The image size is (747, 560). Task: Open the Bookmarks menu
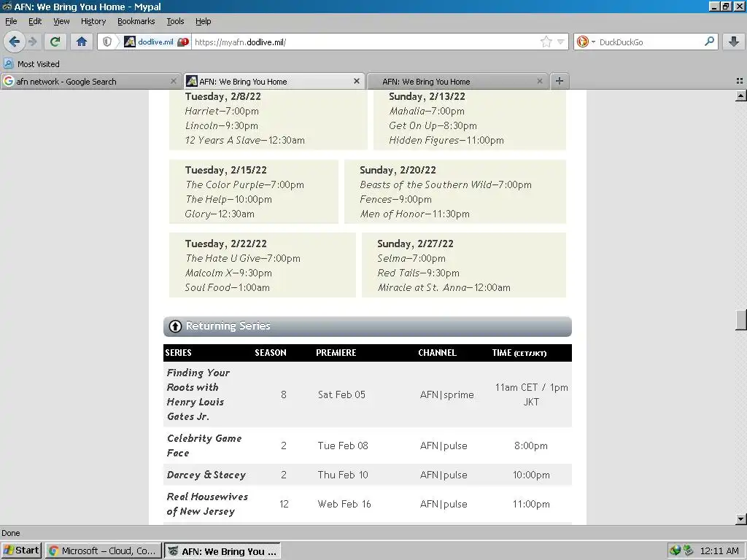(x=136, y=21)
